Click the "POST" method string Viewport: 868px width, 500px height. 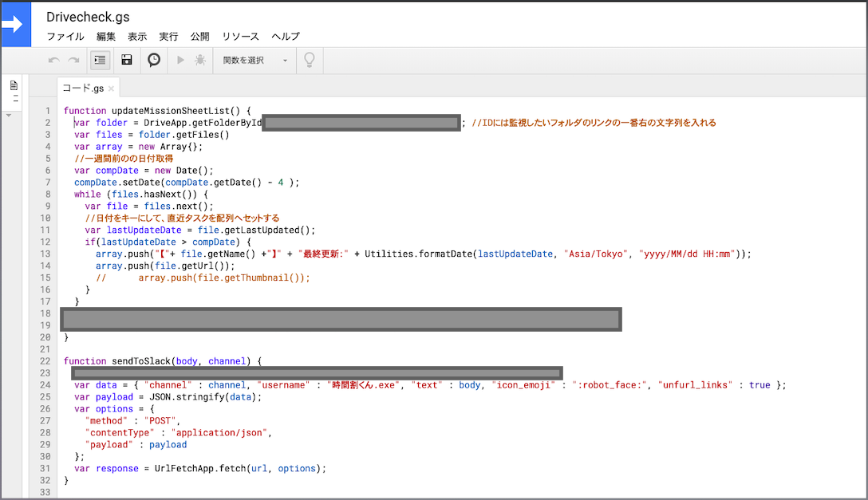(160, 421)
